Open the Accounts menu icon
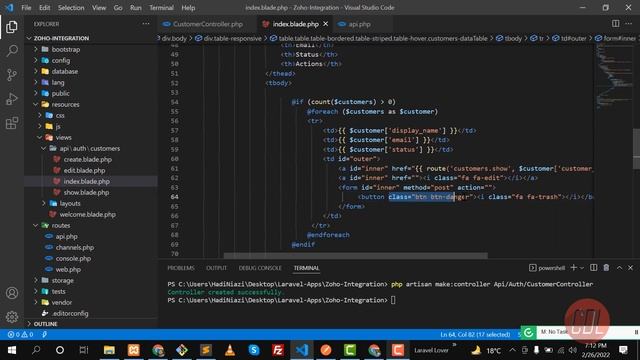The height and width of the screenshot is (360, 640). (12, 293)
